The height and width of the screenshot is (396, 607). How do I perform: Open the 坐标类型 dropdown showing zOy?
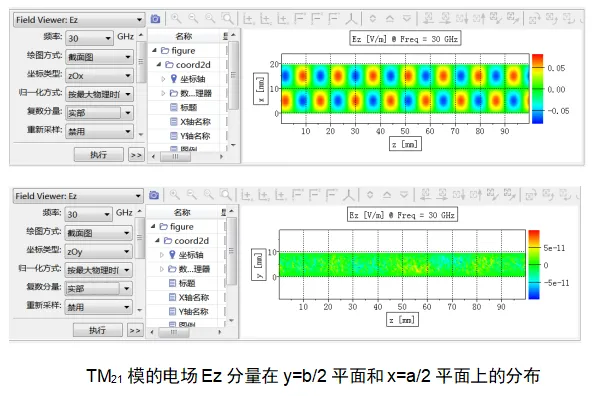coord(98,252)
